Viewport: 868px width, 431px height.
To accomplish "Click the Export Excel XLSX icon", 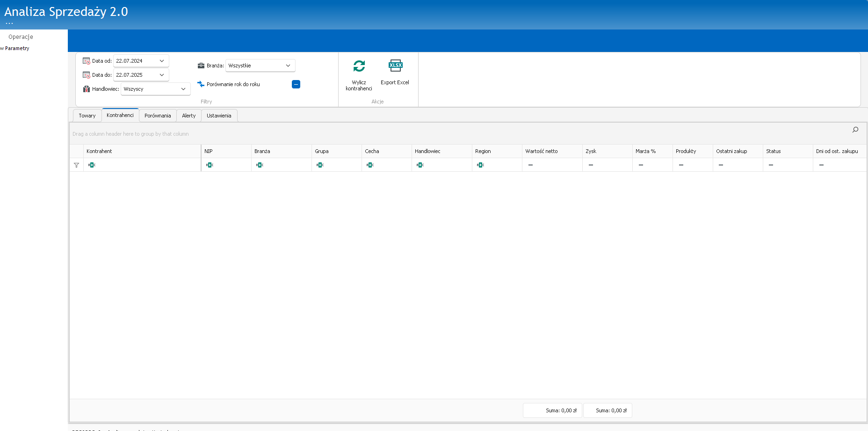I will [395, 66].
